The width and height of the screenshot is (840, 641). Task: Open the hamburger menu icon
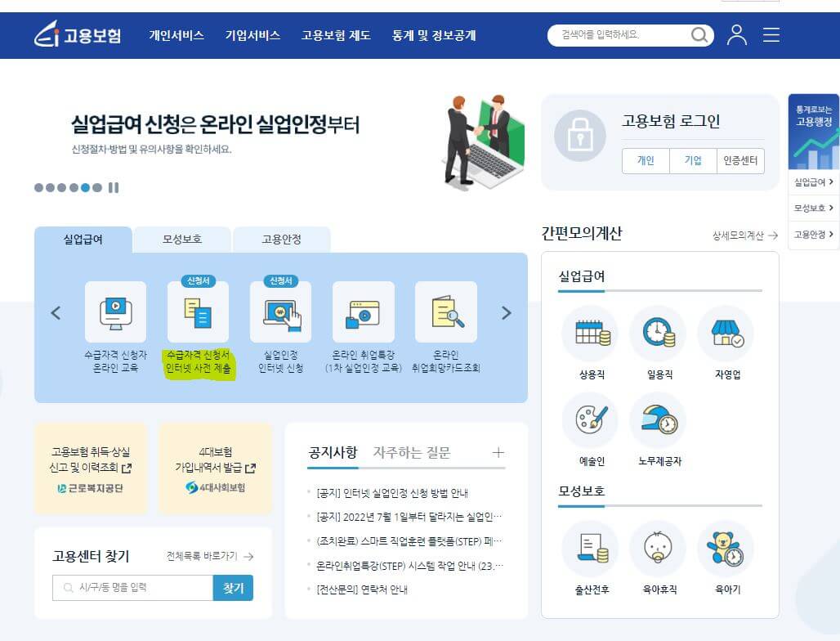tap(771, 35)
